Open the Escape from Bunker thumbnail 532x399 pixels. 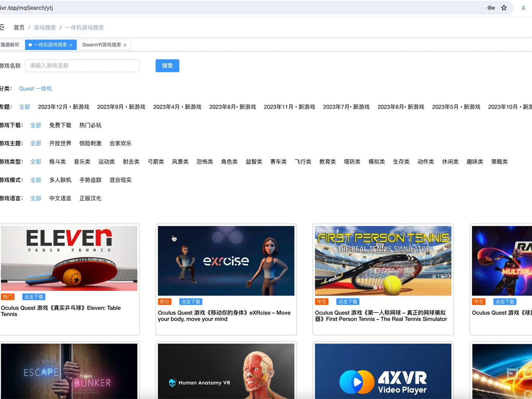coord(69,371)
